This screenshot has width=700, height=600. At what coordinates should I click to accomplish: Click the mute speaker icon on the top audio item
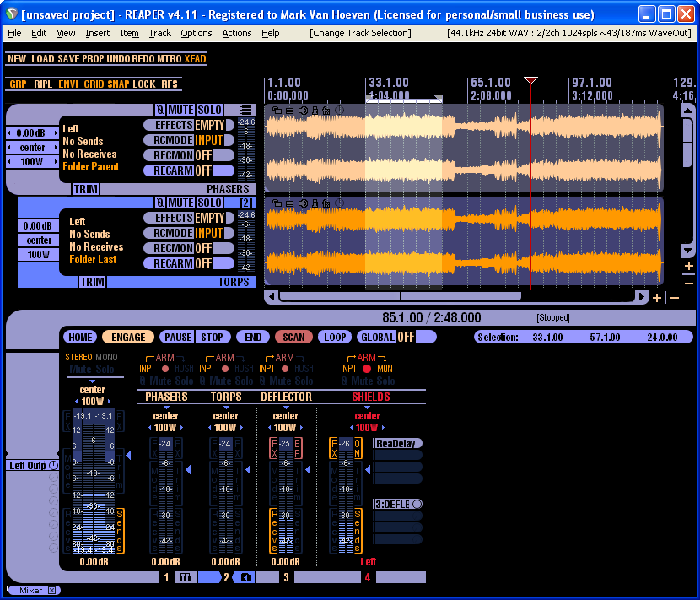click(x=303, y=110)
